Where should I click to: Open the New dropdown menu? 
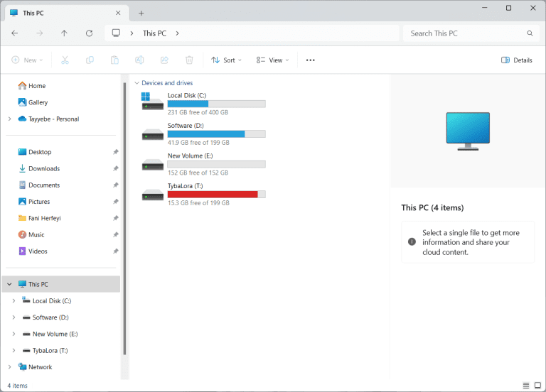click(x=27, y=60)
